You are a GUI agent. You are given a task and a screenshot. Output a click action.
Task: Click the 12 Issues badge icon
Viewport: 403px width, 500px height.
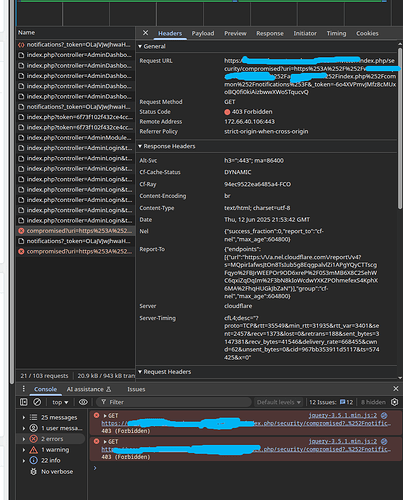point(342,402)
